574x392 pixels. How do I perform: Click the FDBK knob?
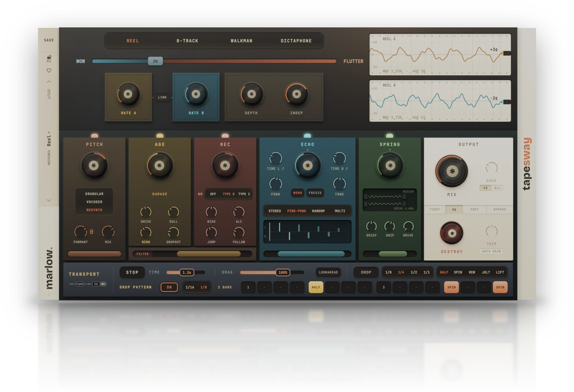(276, 184)
